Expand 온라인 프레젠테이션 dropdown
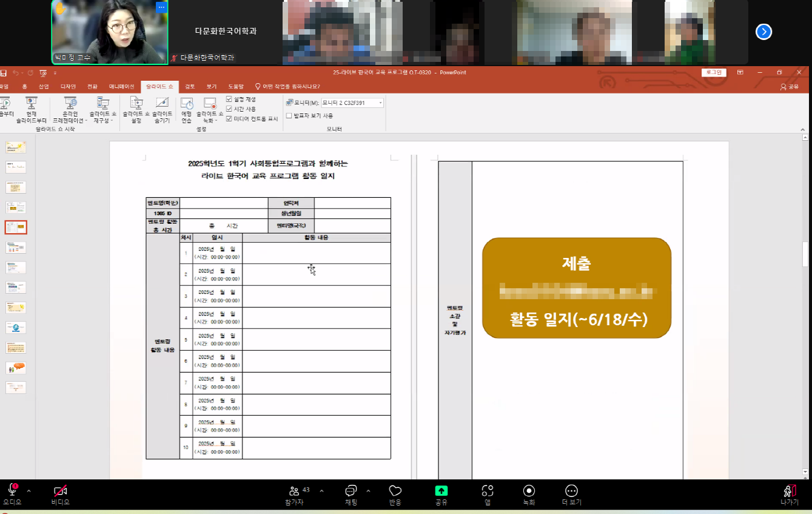 point(69,110)
